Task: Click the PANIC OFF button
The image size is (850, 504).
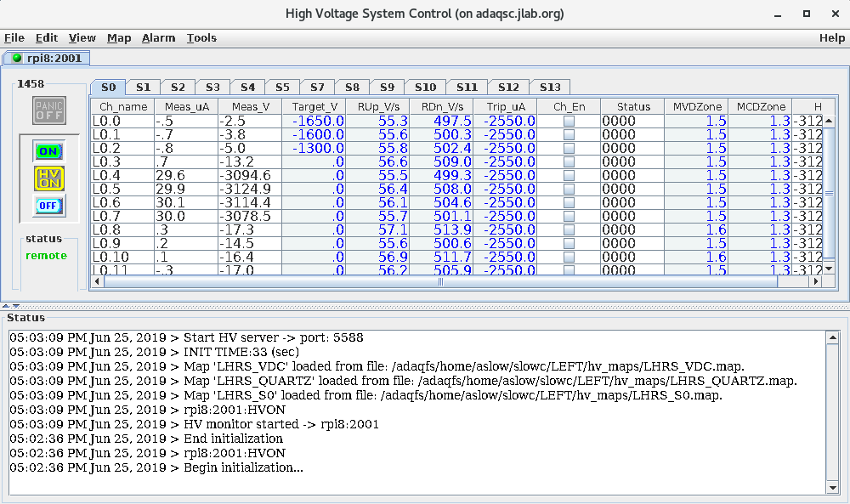Action: pos(48,110)
